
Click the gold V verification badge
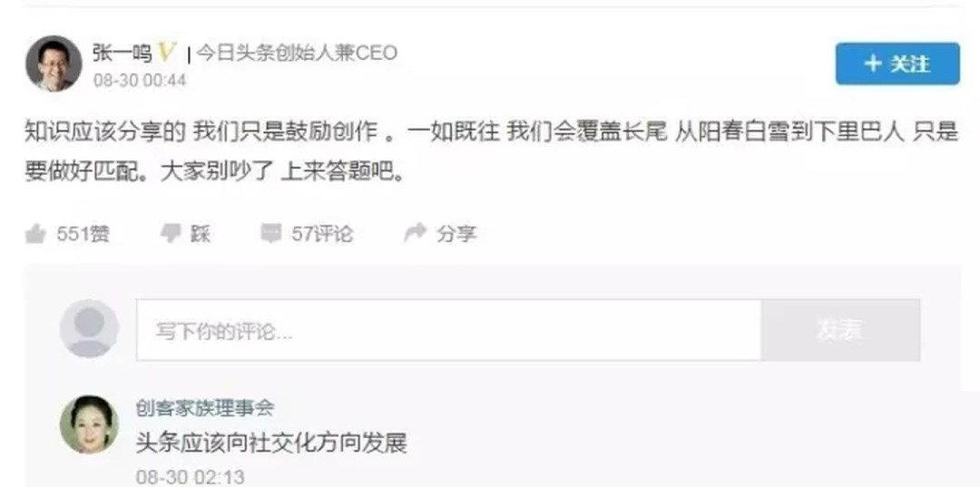[x=166, y=53]
